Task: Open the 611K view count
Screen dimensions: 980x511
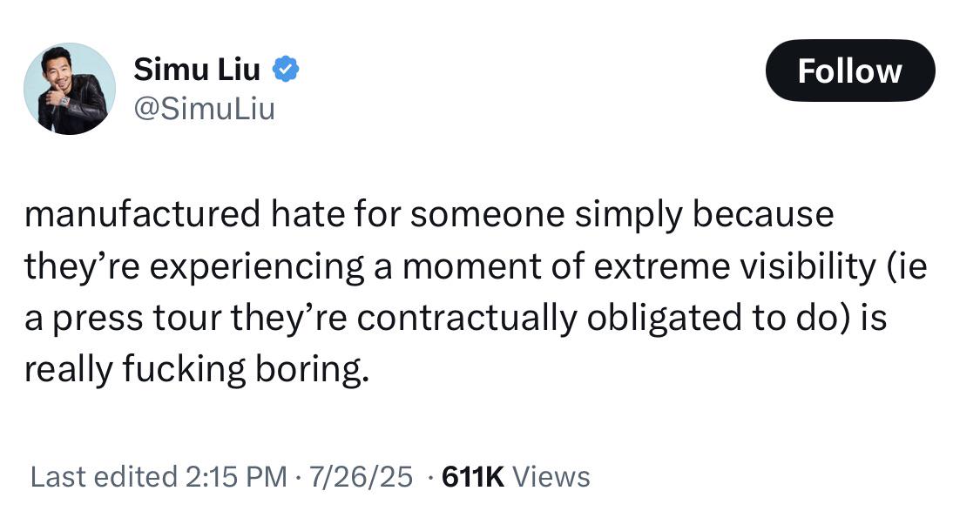Action: click(x=474, y=476)
